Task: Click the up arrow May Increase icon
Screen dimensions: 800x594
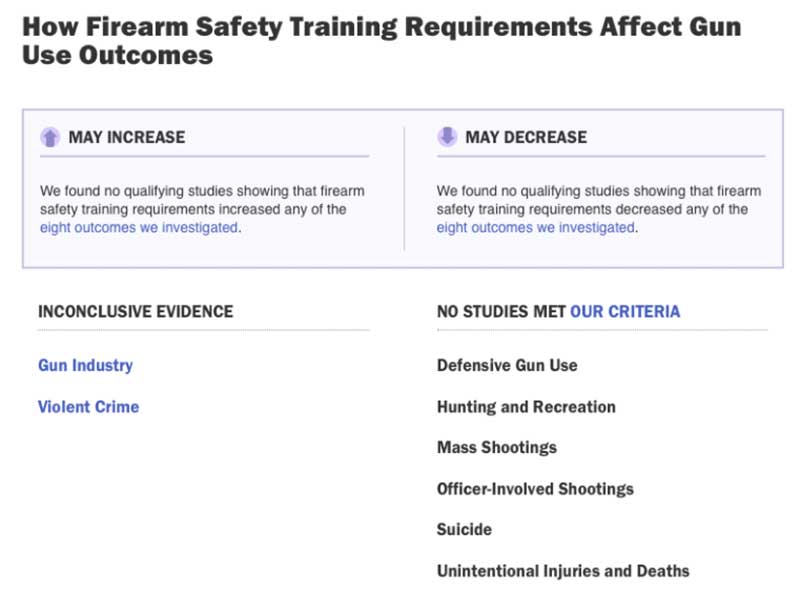Action: (x=50, y=137)
